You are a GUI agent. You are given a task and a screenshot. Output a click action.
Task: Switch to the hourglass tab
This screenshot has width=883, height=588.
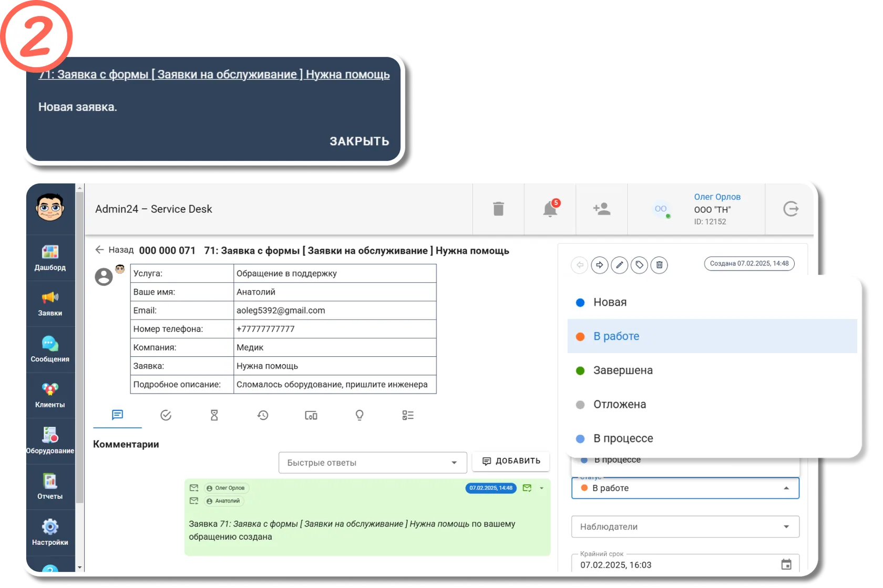pos(214,415)
